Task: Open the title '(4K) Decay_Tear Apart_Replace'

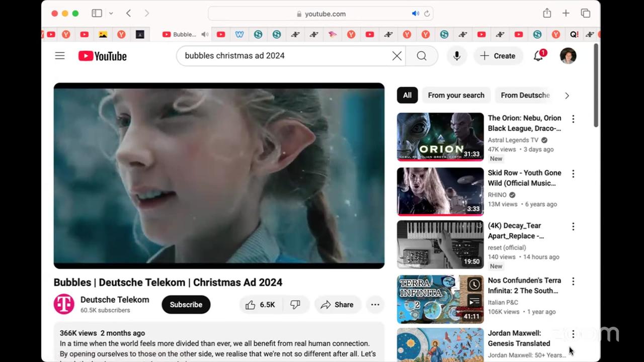Action: point(516,231)
